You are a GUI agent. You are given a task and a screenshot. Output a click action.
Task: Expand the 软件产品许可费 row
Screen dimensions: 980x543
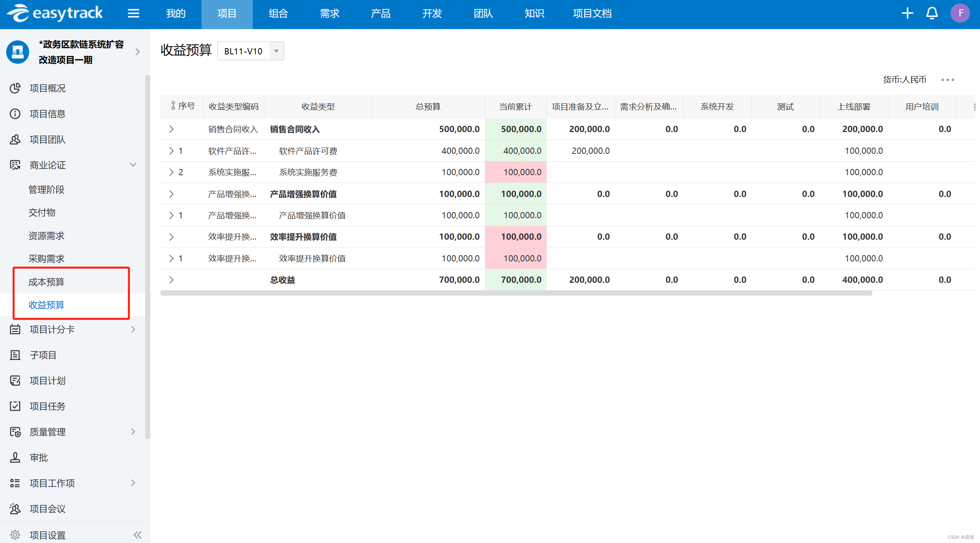171,151
